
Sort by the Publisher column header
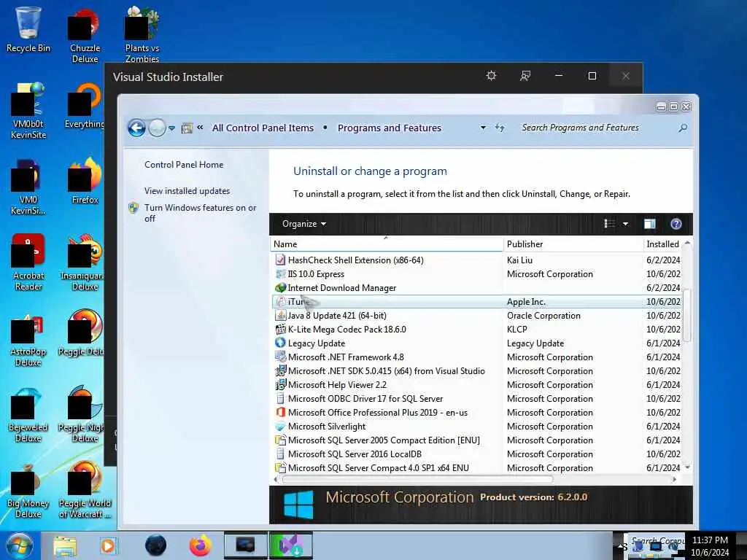pyautogui.click(x=573, y=244)
